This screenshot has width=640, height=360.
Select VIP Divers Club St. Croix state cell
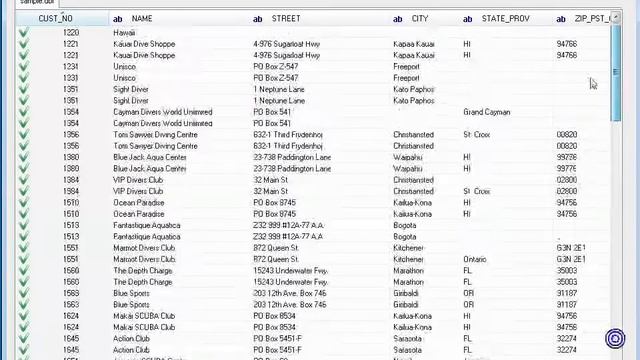[x=476, y=191]
